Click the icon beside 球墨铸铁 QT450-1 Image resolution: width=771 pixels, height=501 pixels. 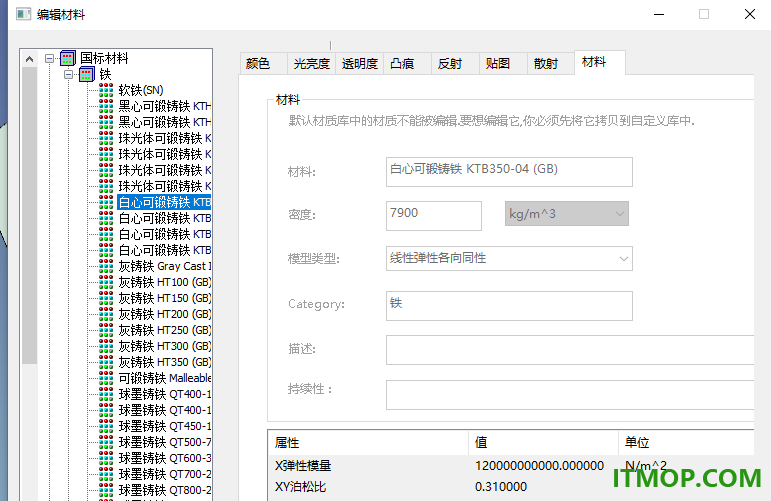point(106,426)
